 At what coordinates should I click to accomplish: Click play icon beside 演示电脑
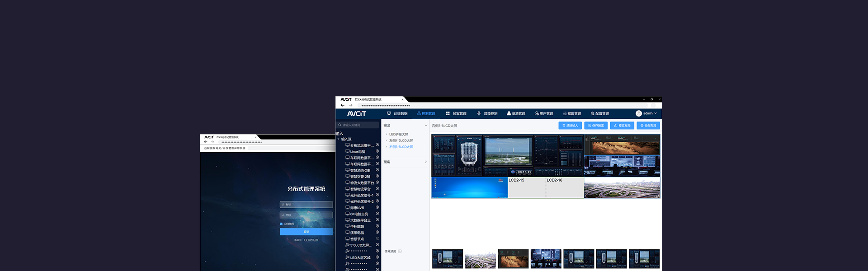tap(377, 232)
